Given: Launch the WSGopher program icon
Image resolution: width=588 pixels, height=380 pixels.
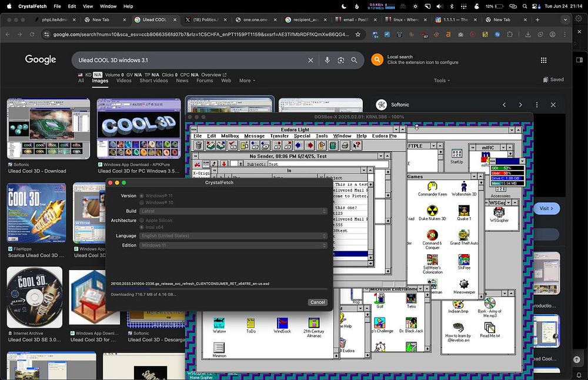Looking at the screenshot, I should pyautogui.click(x=499, y=212).
